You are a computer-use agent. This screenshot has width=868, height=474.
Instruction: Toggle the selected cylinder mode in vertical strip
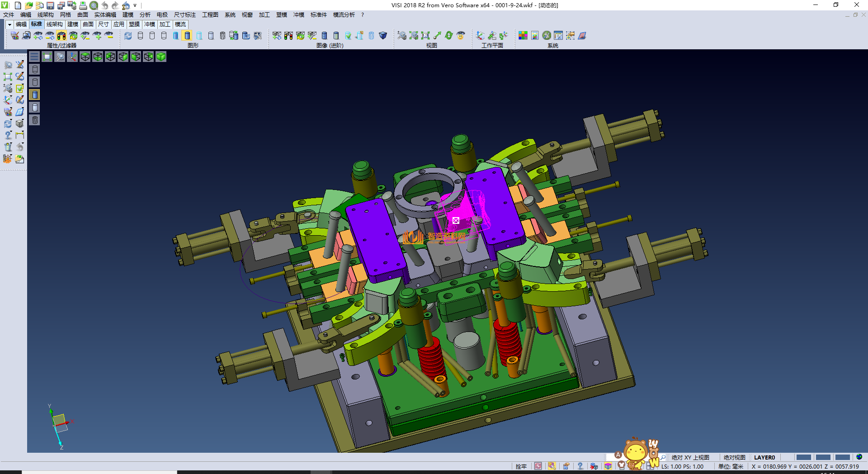[x=35, y=95]
